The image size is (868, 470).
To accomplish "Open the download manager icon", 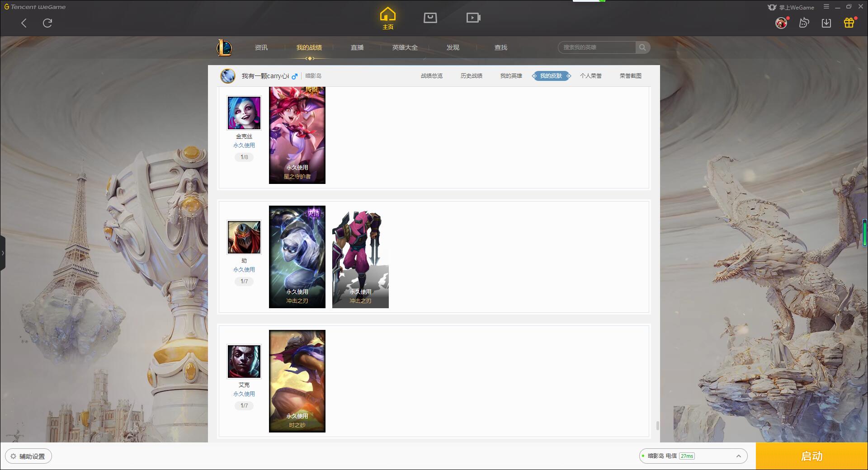I will pyautogui.click(x=826, y=23).
